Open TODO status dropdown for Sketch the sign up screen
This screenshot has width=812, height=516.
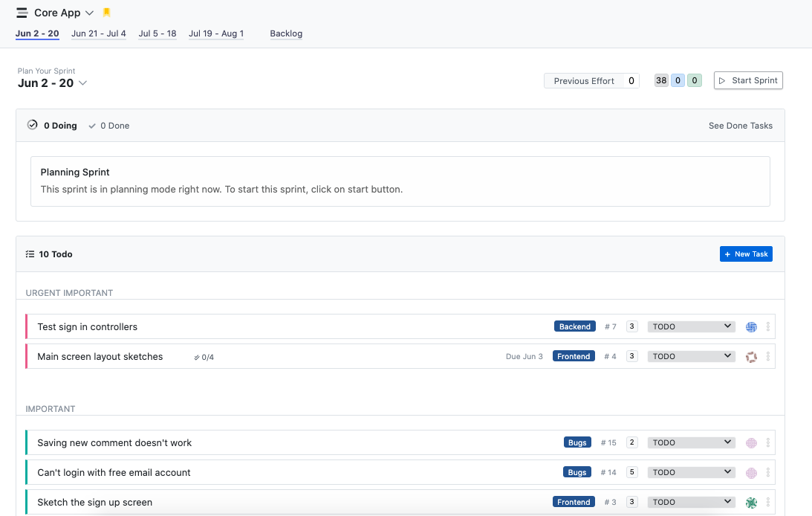point(692,501)
